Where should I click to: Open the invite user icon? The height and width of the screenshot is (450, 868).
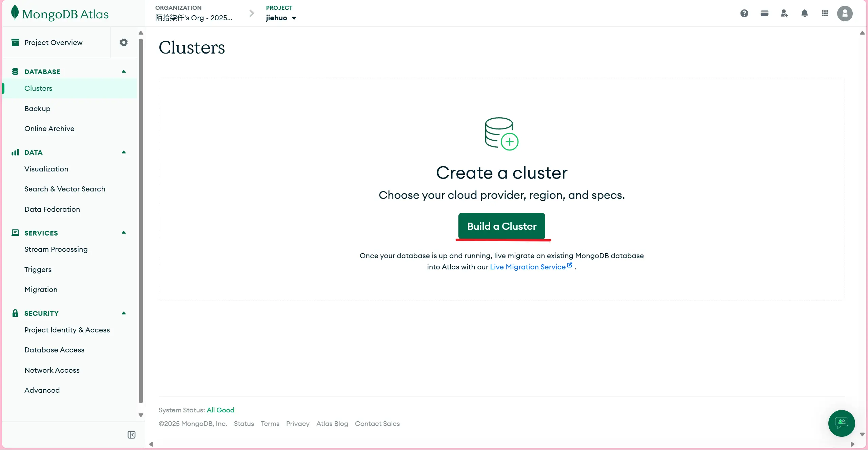[x=784, y=14]
